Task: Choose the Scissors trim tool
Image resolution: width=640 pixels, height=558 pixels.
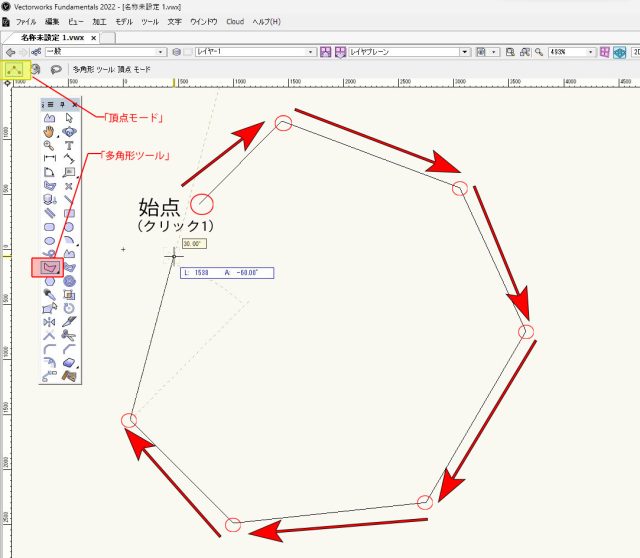Action: coord(69,336)
